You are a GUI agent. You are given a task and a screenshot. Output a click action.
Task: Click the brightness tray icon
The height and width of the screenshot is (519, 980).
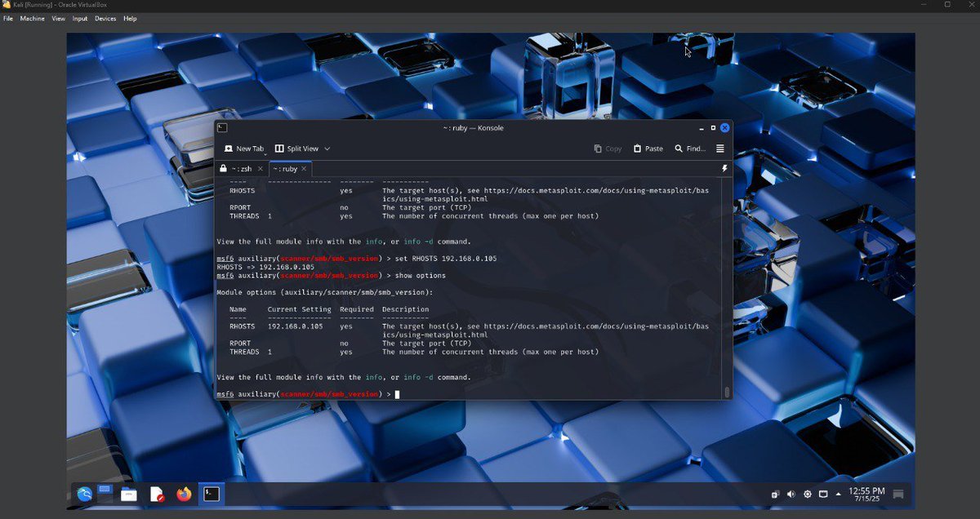click(808, 495)
